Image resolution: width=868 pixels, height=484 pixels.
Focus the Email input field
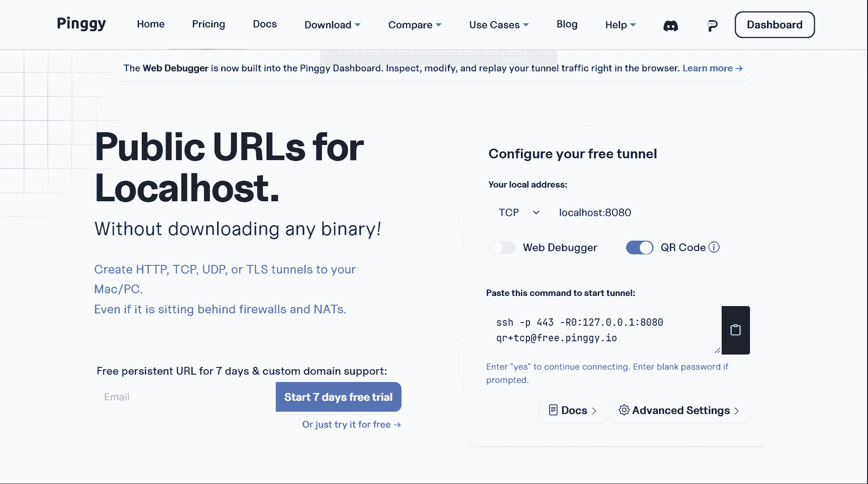(185, 397)
